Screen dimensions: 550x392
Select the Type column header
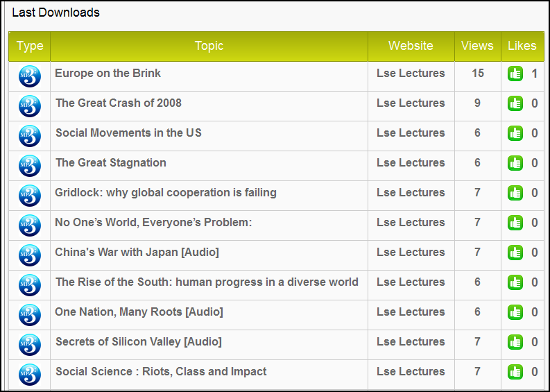(x=30, y=46)
